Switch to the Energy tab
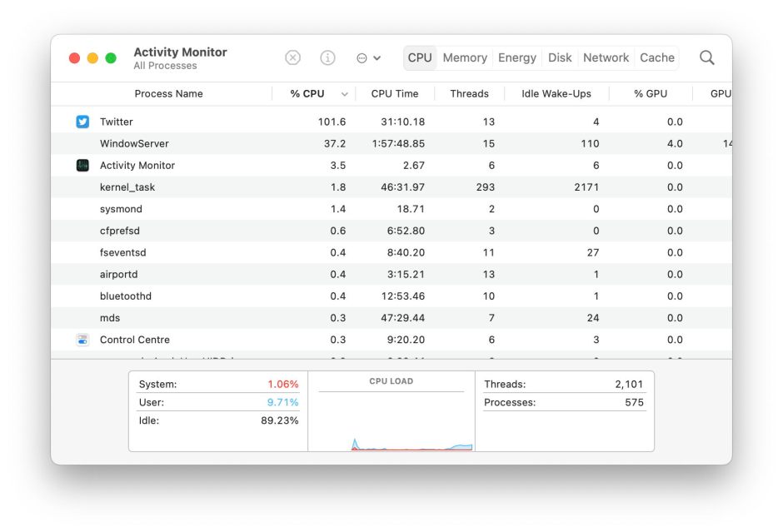This screenshot has width=783, height=532. [517, 57]
